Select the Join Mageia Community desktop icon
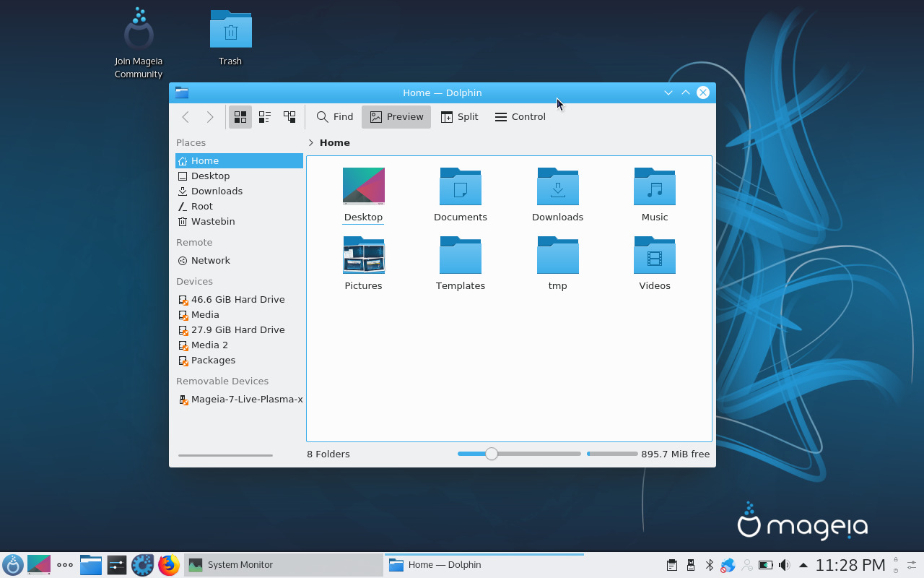 (x=139, y=43)
